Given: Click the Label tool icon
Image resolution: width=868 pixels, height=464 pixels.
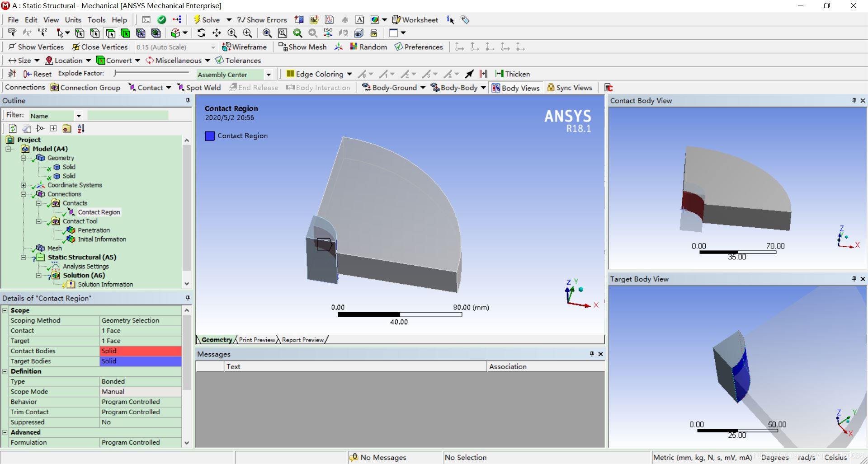Looking at the screenshot, I should (x=12, y=33).
